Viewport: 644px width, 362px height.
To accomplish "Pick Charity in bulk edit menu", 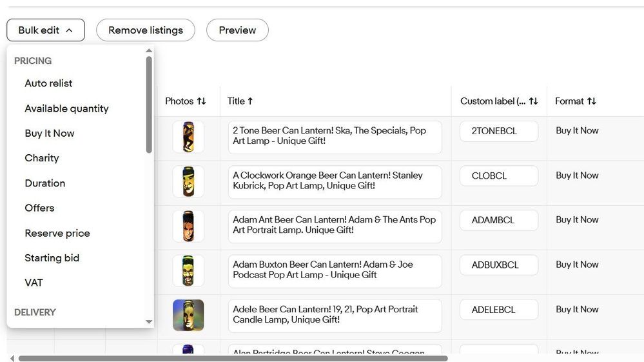I will pyautogui.click(x=41, y=158).
